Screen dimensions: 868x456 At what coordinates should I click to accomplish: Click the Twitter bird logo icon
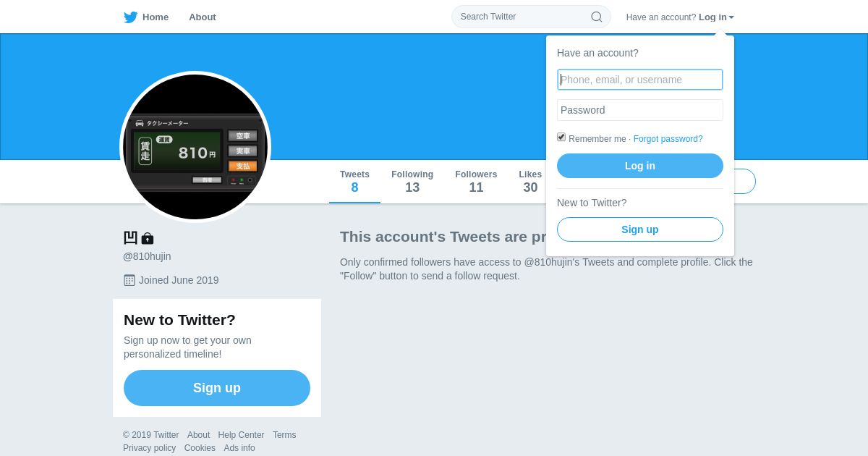(130, 17)
